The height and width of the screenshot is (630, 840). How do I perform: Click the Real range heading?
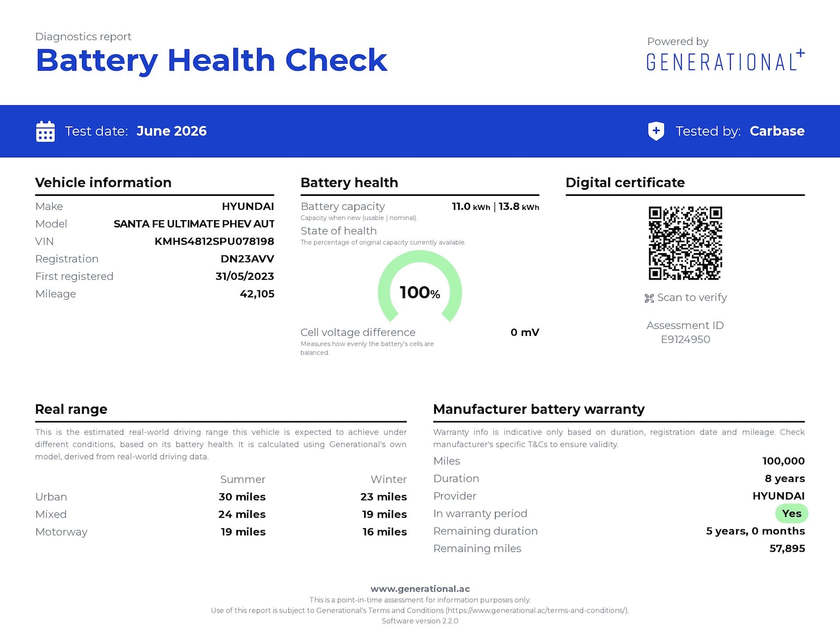71,409
